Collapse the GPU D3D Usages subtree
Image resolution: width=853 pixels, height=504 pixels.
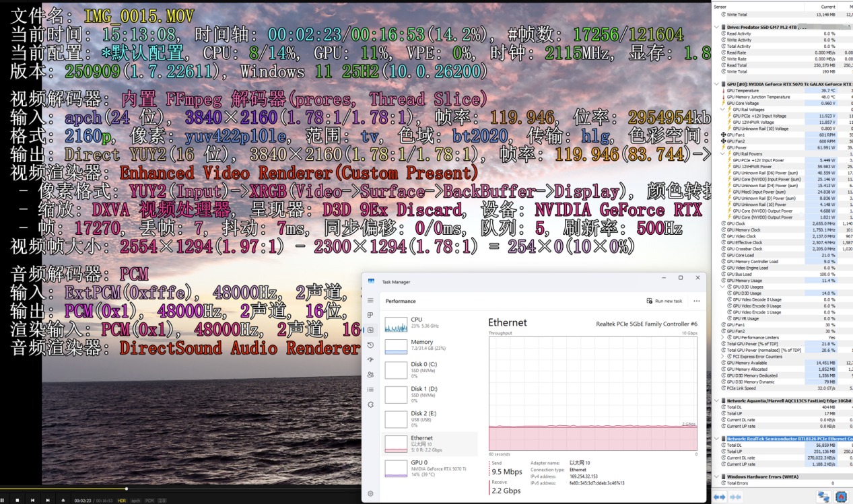click(723, 287)
